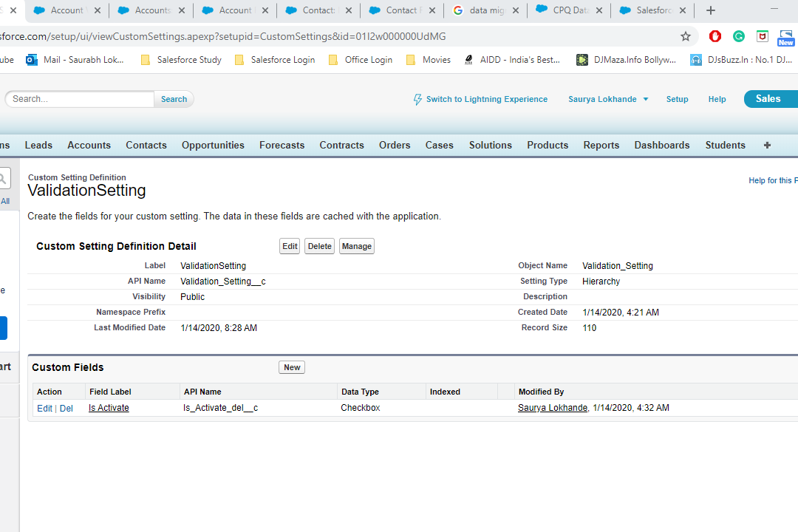Bookmark this page with the star icon

pyautogui.click(x=686, y=36)
